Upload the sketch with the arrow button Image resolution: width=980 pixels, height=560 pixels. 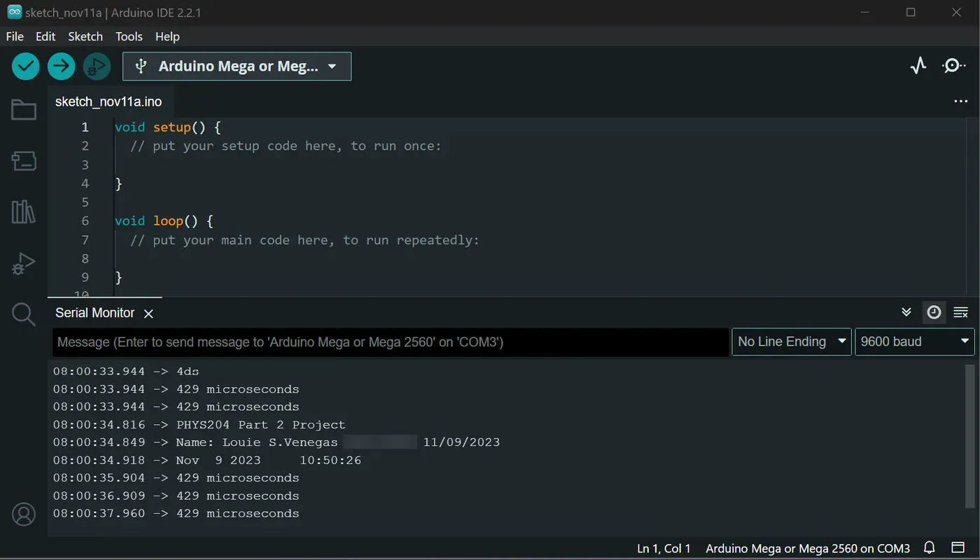point(61,66)
